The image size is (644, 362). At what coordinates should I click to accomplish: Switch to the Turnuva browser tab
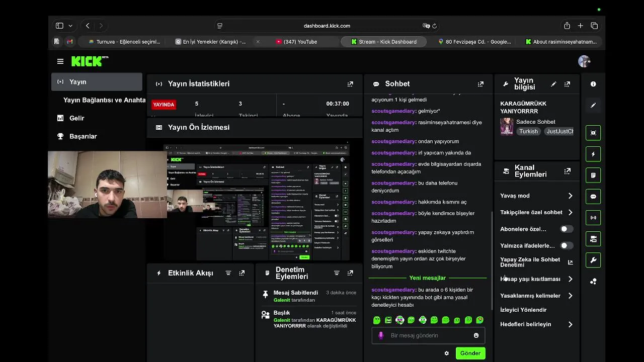tap(124, 42)
